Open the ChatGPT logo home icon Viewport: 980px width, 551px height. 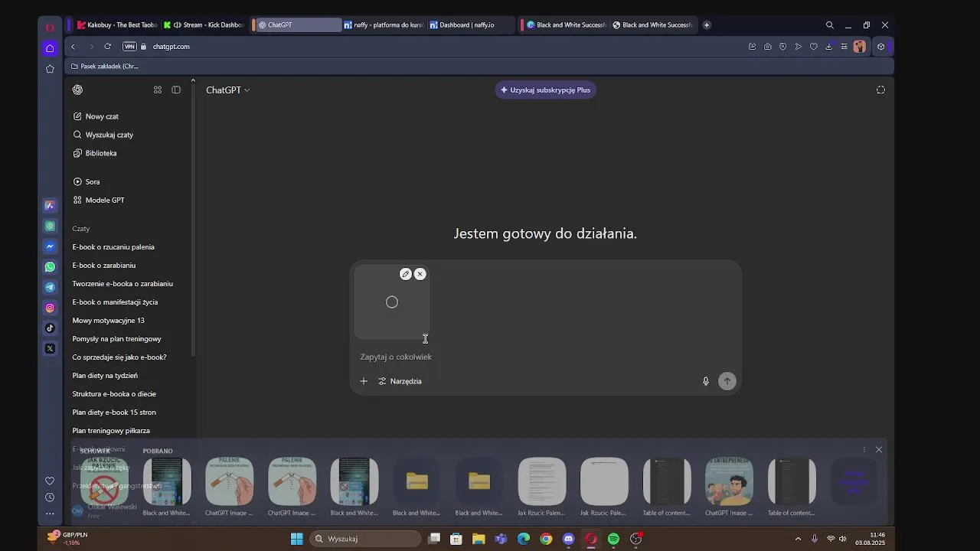pyautogui.click(x=77, y=90)
